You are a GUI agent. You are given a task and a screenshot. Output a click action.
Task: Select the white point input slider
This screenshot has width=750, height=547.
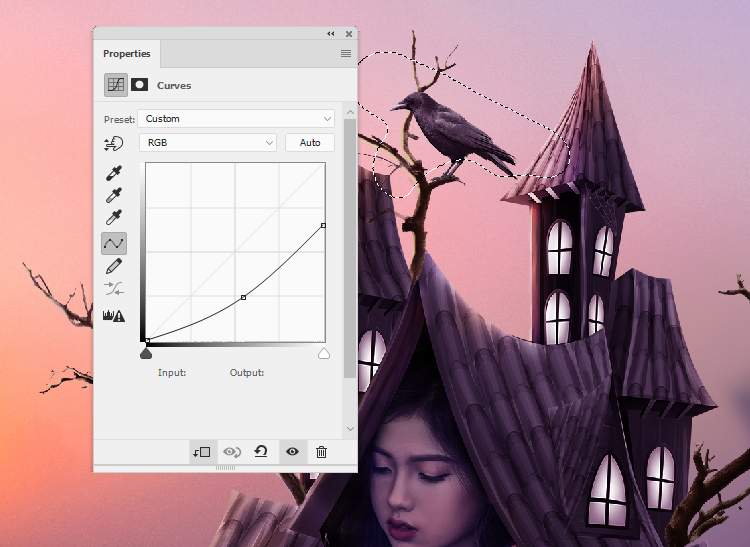324,354
